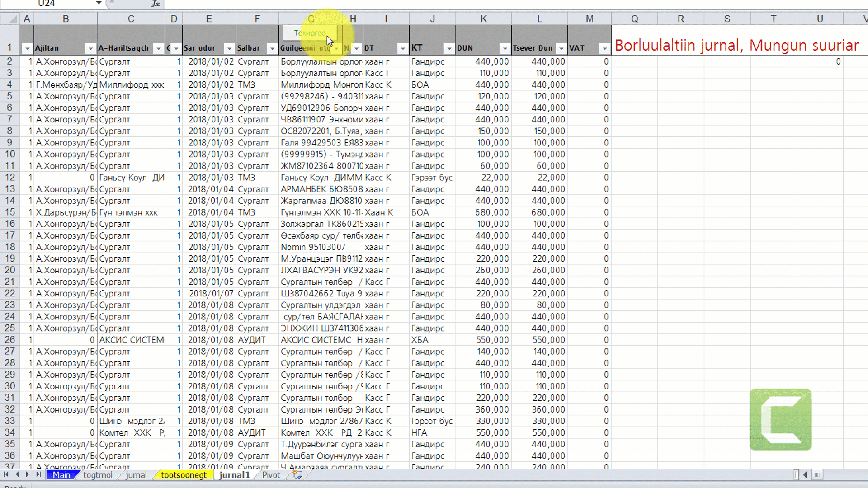Go to first sheet navigation arrow

(6, 474)
